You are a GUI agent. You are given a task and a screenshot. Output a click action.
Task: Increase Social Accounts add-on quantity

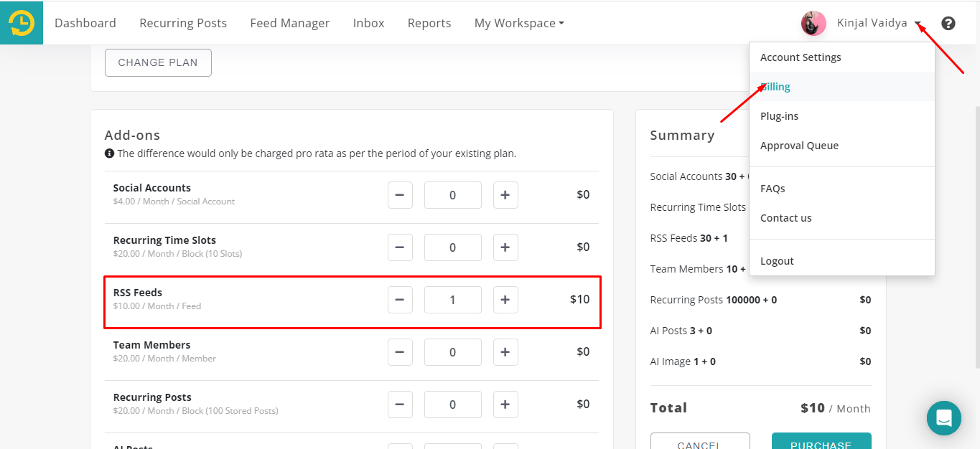click(x=505, y=195)
